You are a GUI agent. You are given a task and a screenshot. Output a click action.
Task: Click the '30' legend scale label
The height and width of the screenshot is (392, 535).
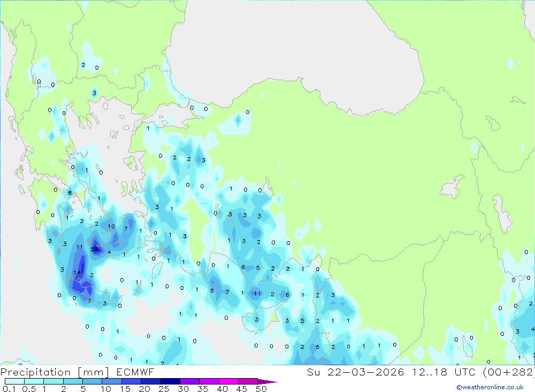point(184,389)
